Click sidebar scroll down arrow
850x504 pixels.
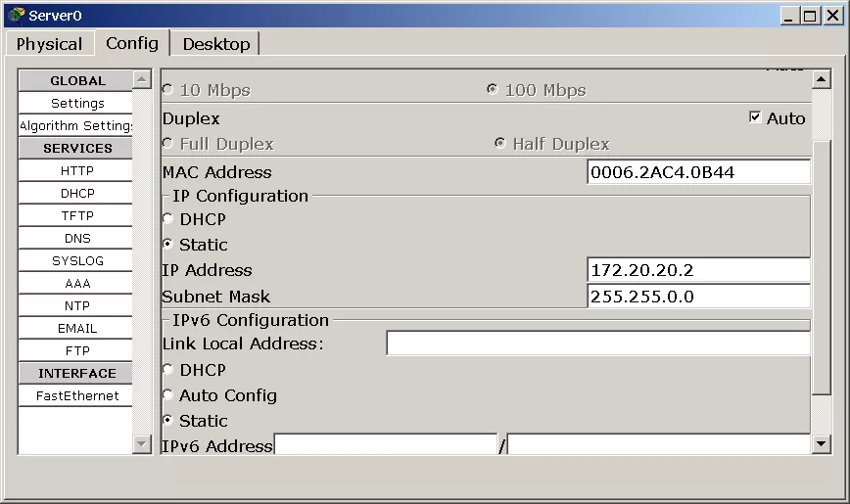[x=141, y=444]
